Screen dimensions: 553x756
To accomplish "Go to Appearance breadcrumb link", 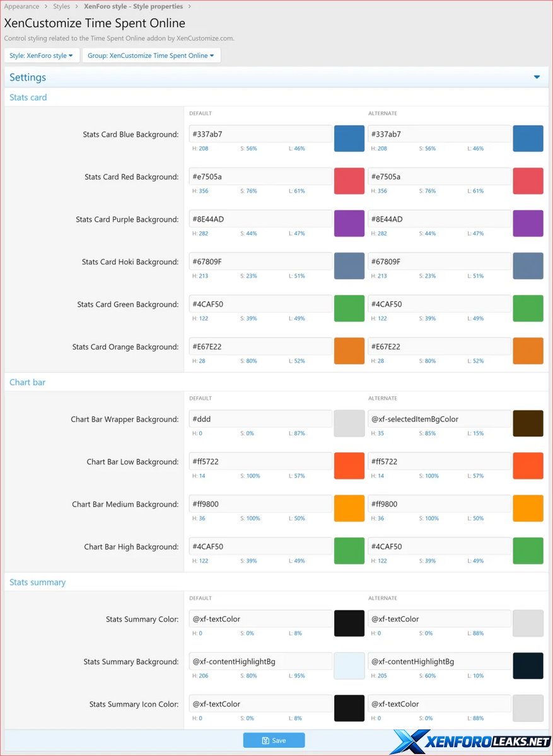I will 21,6.
